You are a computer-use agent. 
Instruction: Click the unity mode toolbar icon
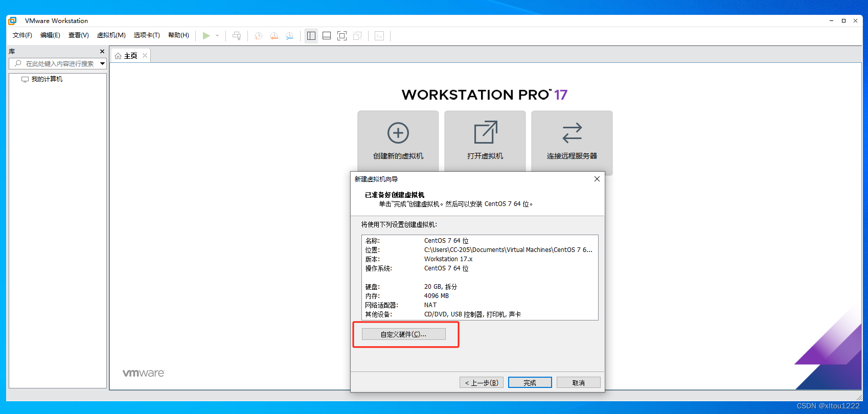pos(357,36)
